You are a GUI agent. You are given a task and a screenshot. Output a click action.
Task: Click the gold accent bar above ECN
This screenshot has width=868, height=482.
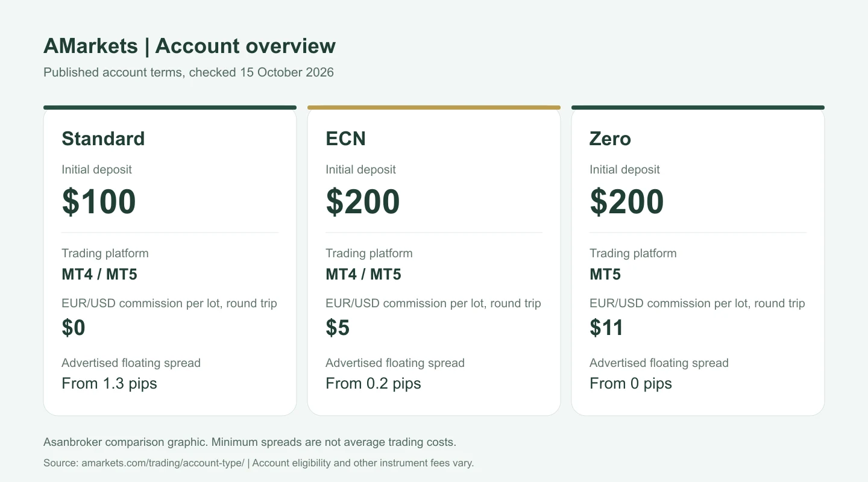pos(434,108)
